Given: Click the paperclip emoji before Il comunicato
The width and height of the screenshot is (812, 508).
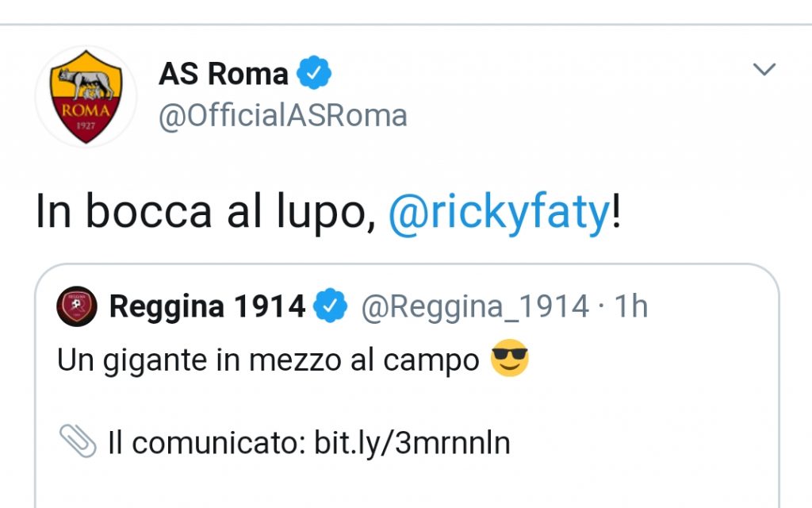Looking at the screenshot, I should tap(78, 439).
